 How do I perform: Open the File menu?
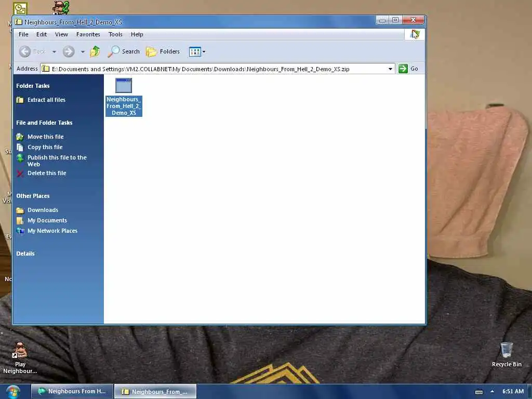pos(23,34)
